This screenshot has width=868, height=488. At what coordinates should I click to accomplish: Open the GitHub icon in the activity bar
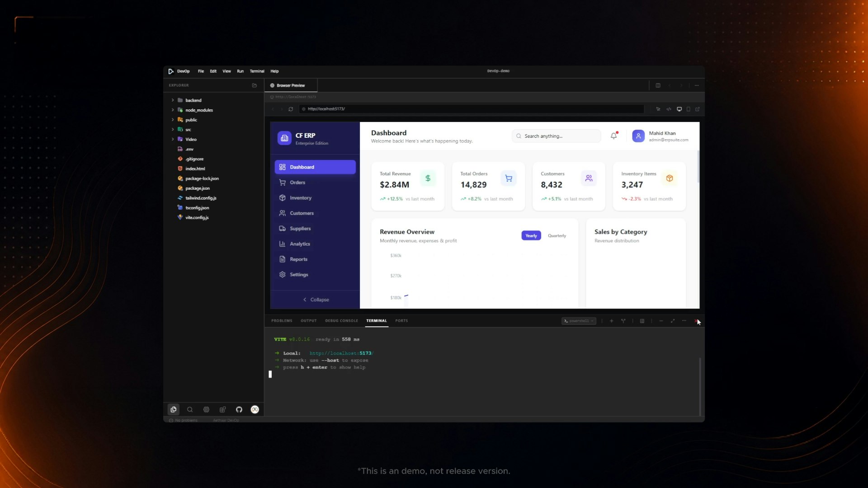239,409
